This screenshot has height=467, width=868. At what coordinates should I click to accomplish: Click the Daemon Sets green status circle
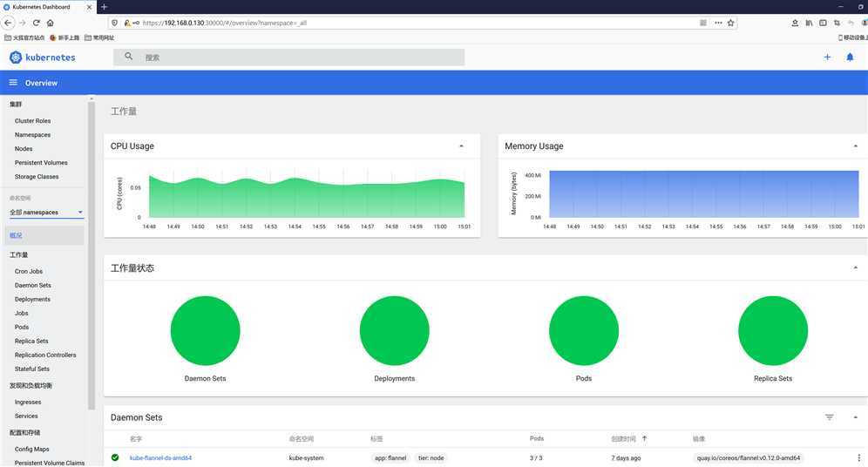(206, 330)
